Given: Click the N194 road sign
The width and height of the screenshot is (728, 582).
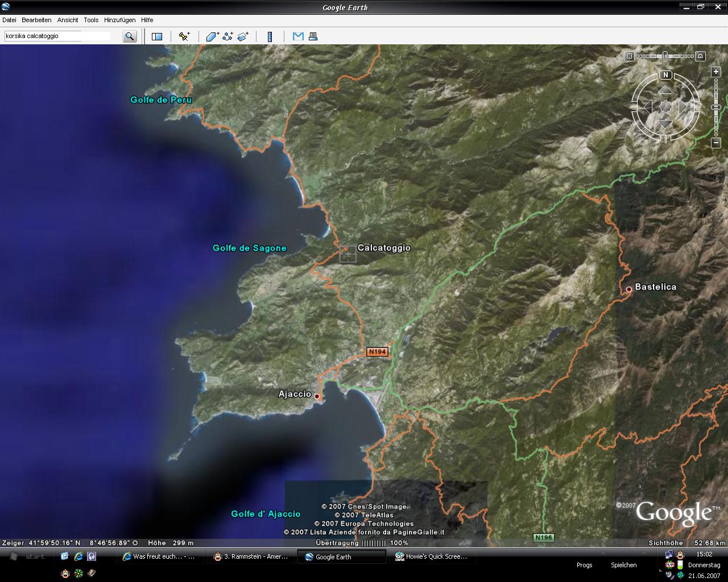Looking at the screenshot, I should [x=377, y=352].
